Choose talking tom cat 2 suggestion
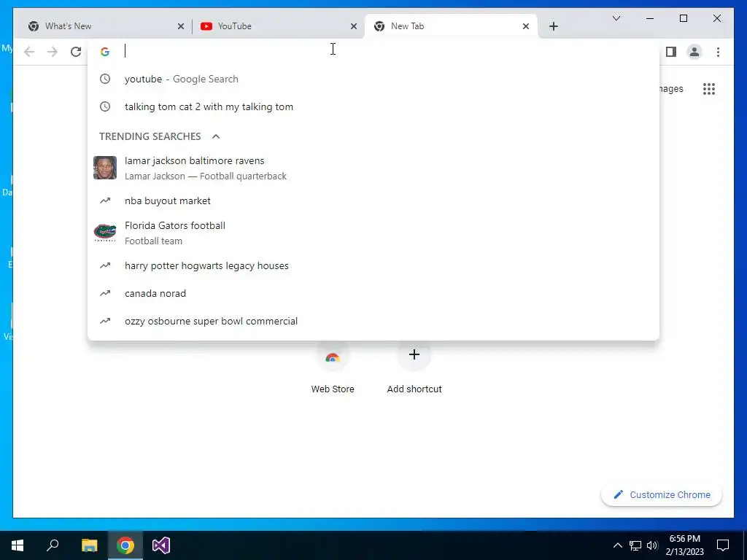Viewport: 747px width, 560px height. 373,106
